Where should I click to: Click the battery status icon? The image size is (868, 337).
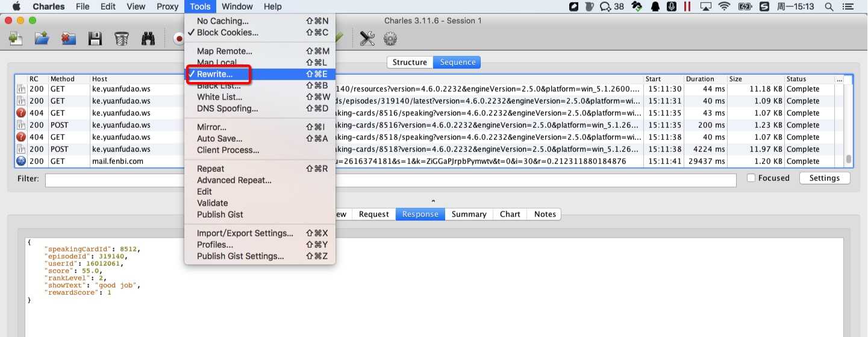[745, 7]
